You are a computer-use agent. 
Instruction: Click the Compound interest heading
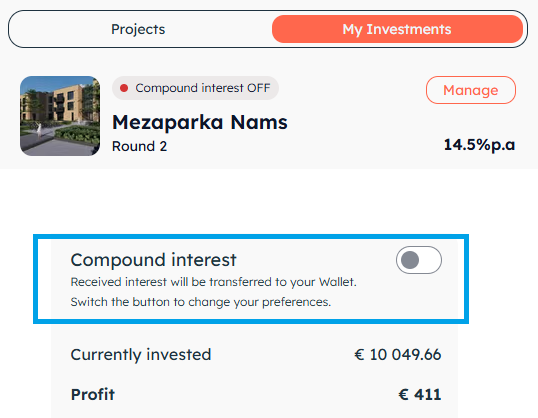153,260
